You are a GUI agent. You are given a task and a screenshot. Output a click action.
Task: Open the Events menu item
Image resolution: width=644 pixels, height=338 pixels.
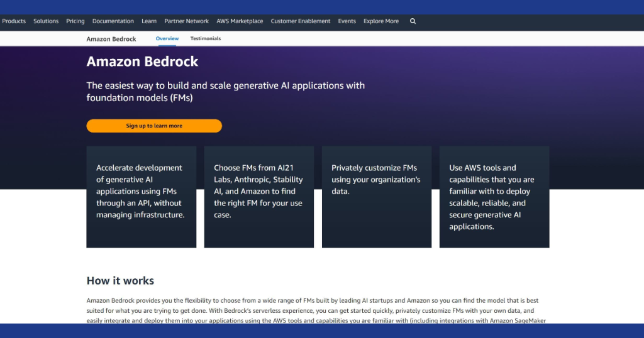click(347, 21)
